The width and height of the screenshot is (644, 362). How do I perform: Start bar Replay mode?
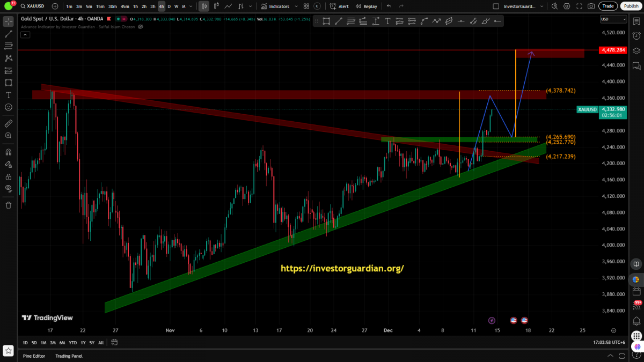pyautogui.click(x=366, y=6)
